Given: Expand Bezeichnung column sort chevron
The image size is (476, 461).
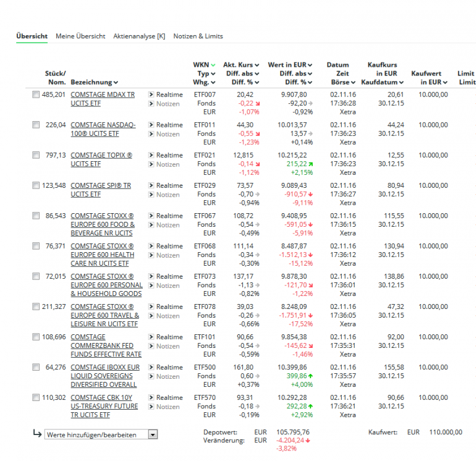Looking at the screenshot, I should click(x=116, y=83).
